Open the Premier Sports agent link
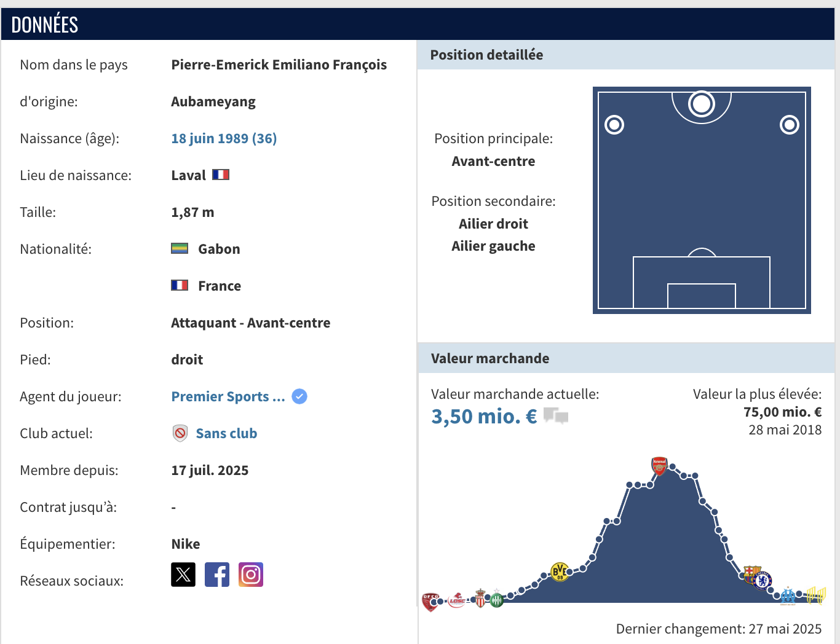 click(x=228, y=396)
